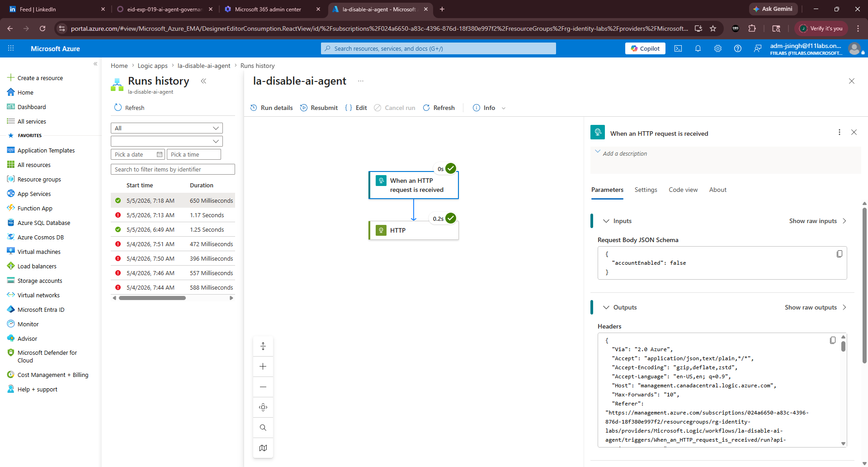Click the Pick a time field
Screen dimensions: 868x467
point(194,155)
